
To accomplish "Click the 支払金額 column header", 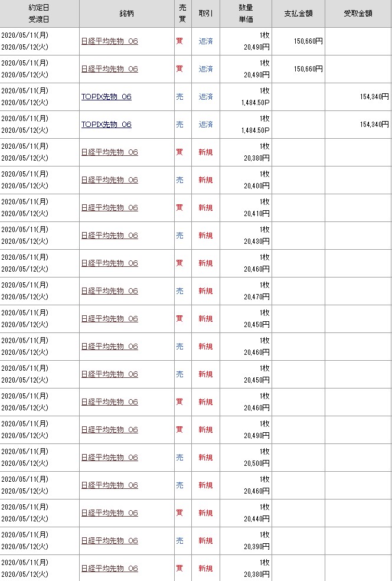I will pos(298,14).
